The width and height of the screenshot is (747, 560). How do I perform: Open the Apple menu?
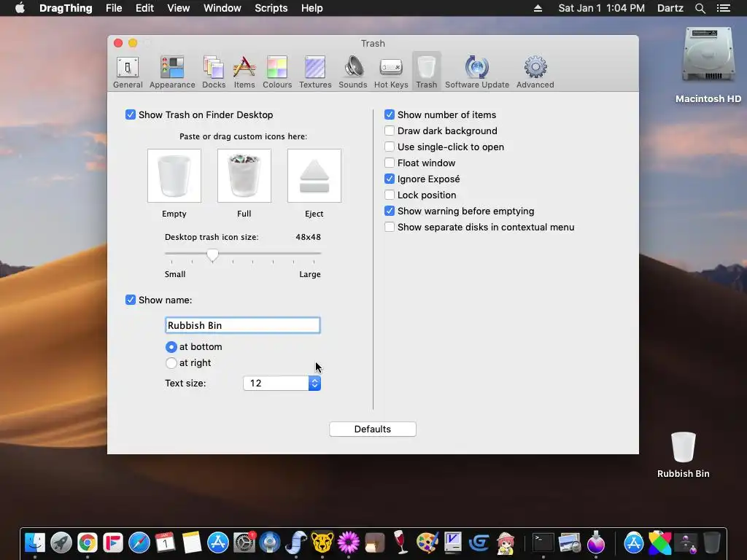20,8
